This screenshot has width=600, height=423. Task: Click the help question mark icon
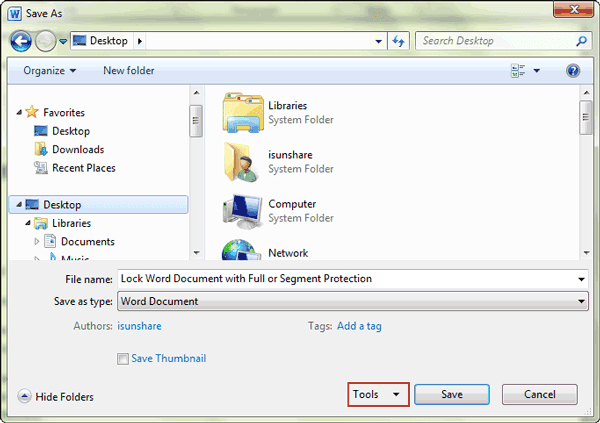573,71
